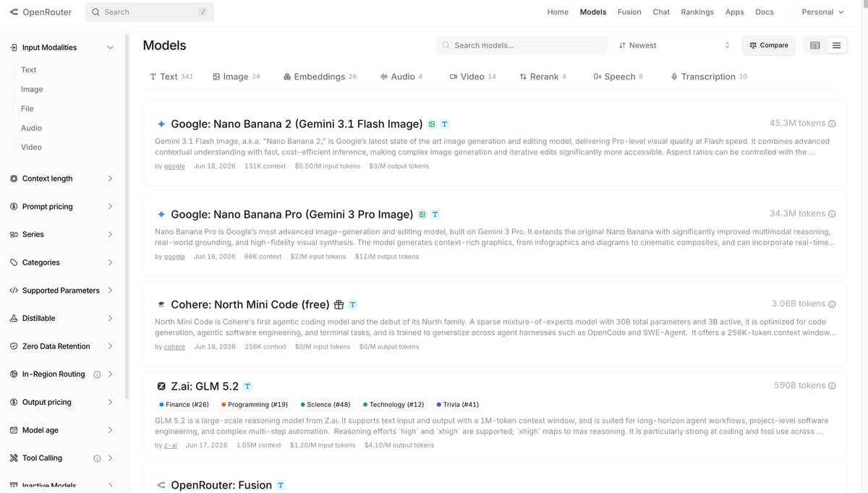The height and width of the screenshot is (493, 868).
Task: Click the Context length filter icon
Action: pos(14,179)
